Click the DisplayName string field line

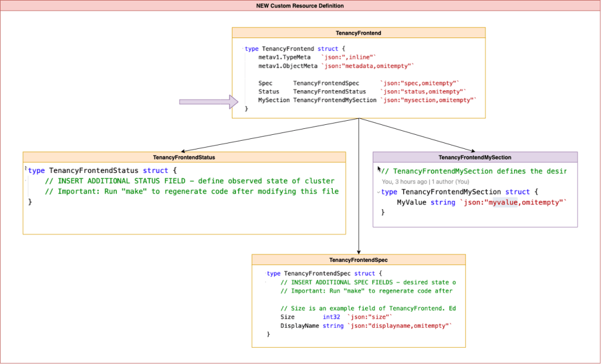click(x=367, y=325)
